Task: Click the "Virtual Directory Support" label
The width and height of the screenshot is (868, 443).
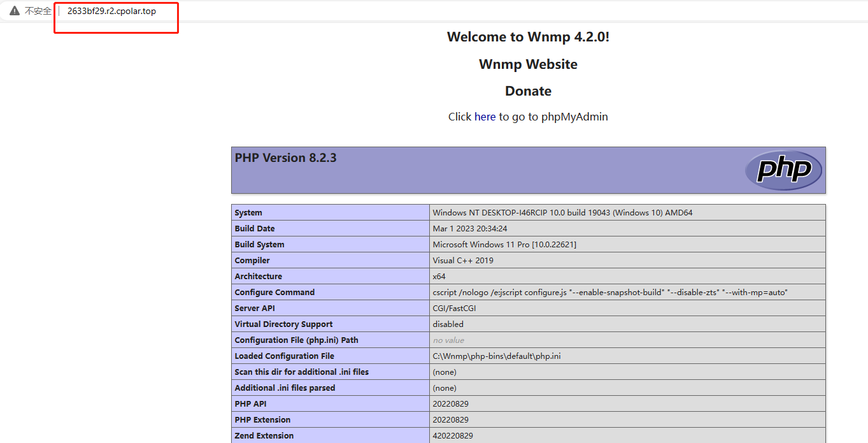Action: [x=283, y=324]
